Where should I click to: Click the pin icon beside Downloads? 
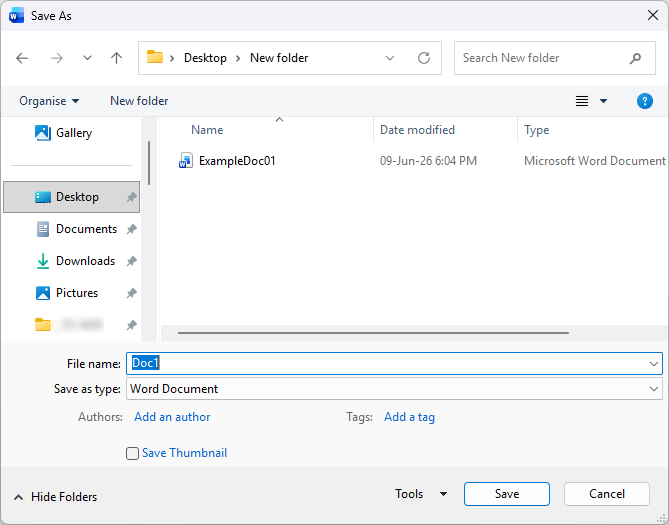[x=131, y=261]
